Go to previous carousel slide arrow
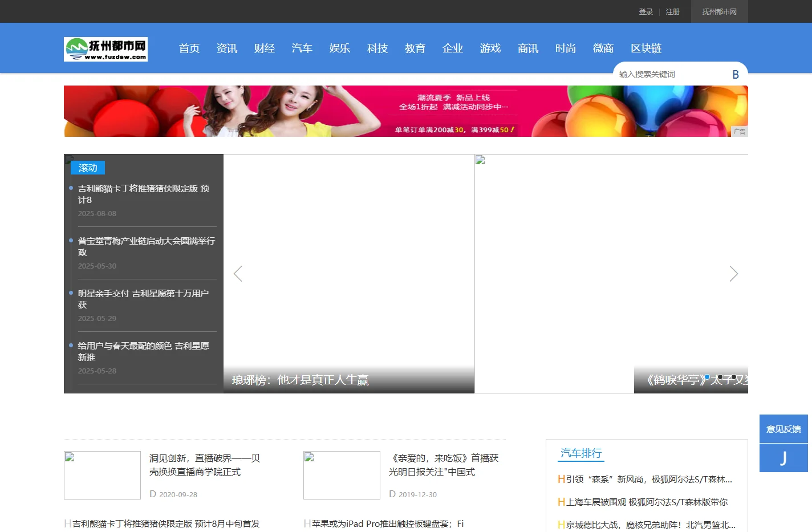 pos(238,274)
